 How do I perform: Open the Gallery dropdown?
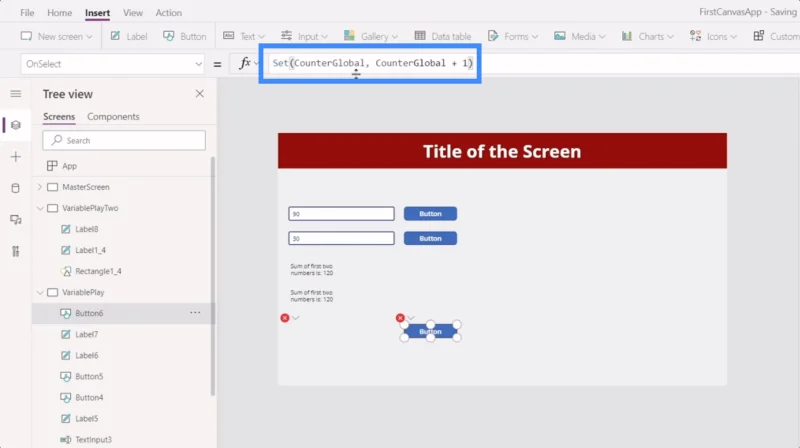click(x=371, y=36)
